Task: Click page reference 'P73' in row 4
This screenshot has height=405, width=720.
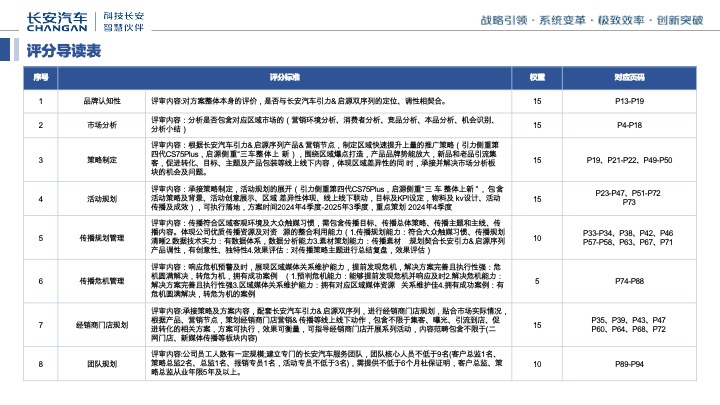Action: coord(629,202)
